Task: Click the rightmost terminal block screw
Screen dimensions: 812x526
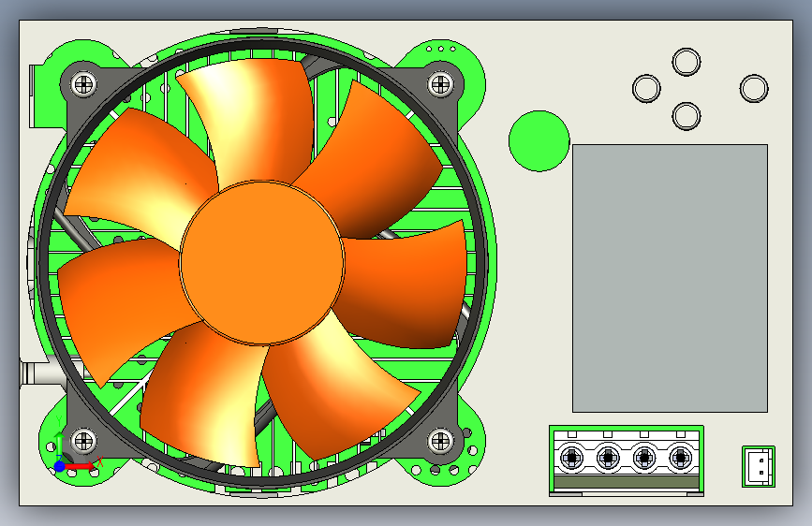Action: click(681, 458)
